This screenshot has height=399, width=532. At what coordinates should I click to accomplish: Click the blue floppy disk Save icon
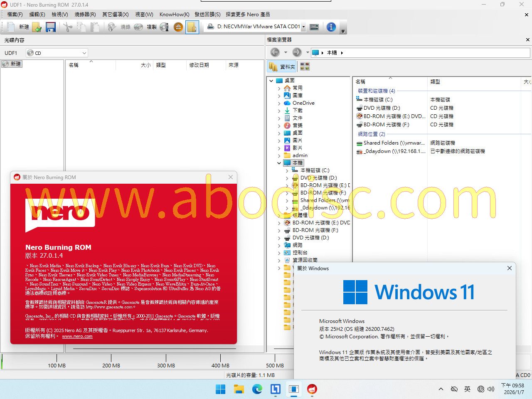(x=51, y=27)
